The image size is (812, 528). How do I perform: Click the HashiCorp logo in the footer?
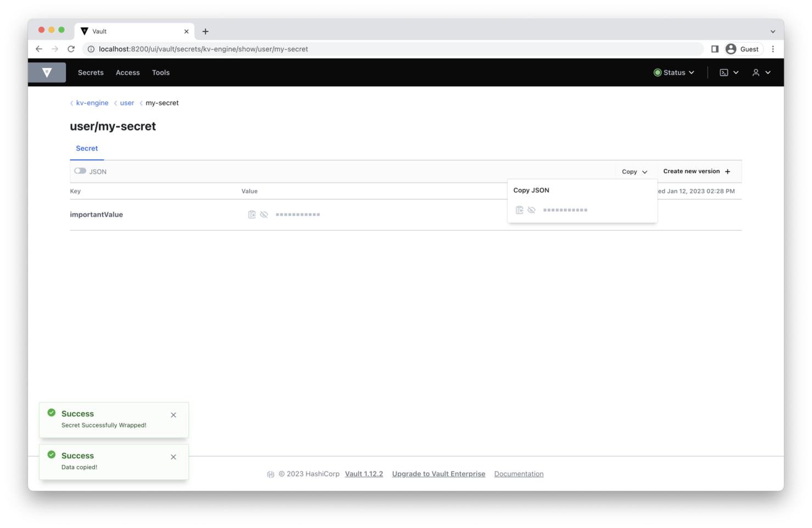[270, 474]
